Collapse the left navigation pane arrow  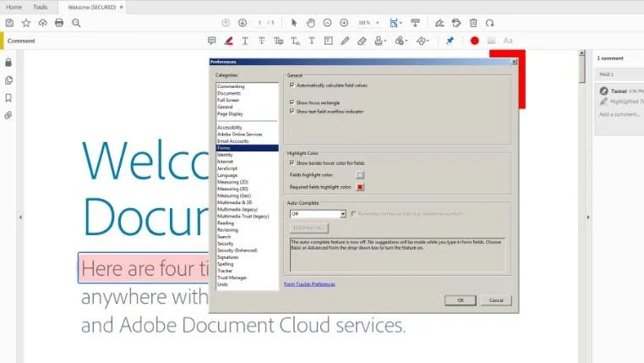20,217
